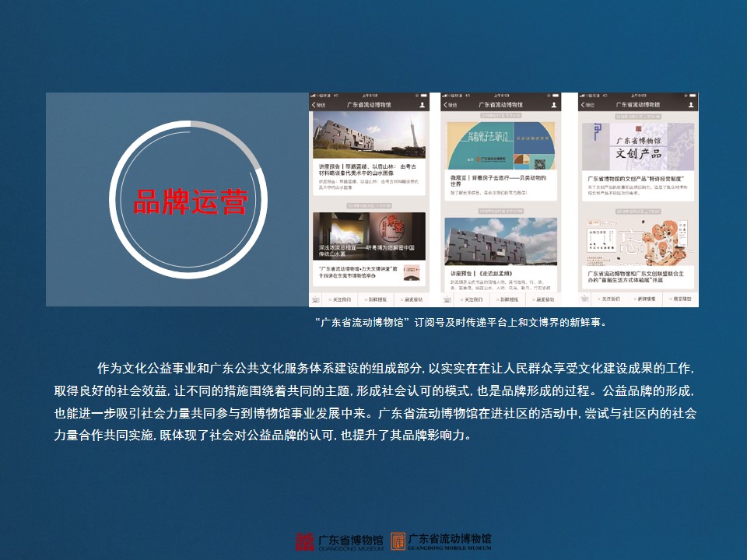Open the 关注我们 menu in the left phone
The height and width of the screenshot is (560, 747).
[340, 299]
